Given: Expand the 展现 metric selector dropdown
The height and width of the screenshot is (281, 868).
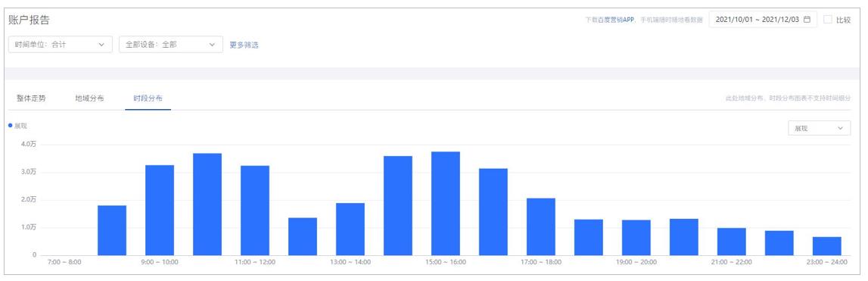Looking at the screenshot, I should pyautogui.click(x=820, y=128).
